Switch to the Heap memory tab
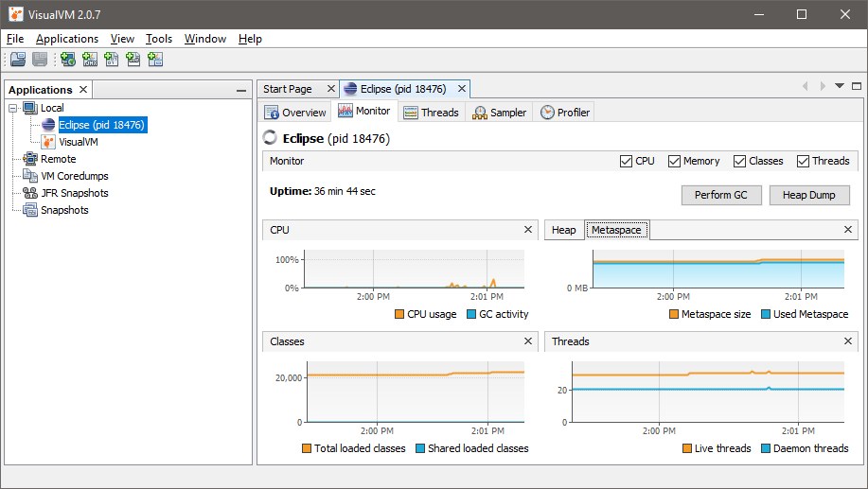The height and width of the screenshot is (489, 868). [563, 230]
